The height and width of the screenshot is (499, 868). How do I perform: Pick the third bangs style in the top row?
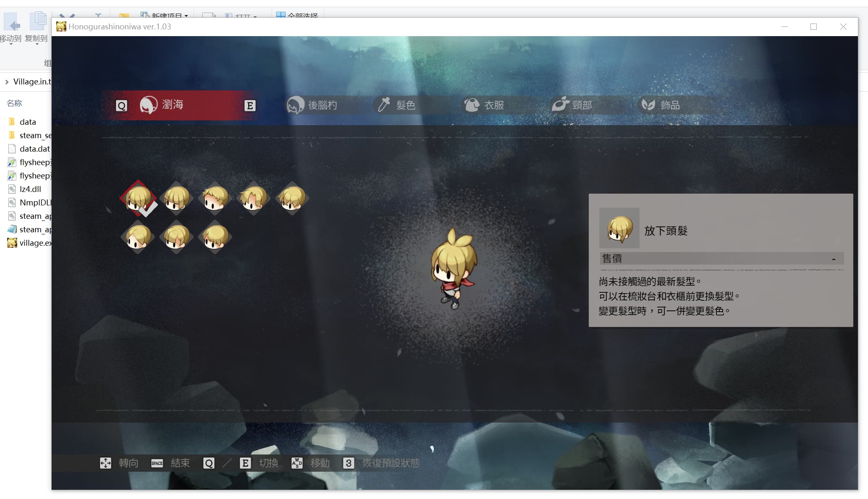click(x=215, y=198)
